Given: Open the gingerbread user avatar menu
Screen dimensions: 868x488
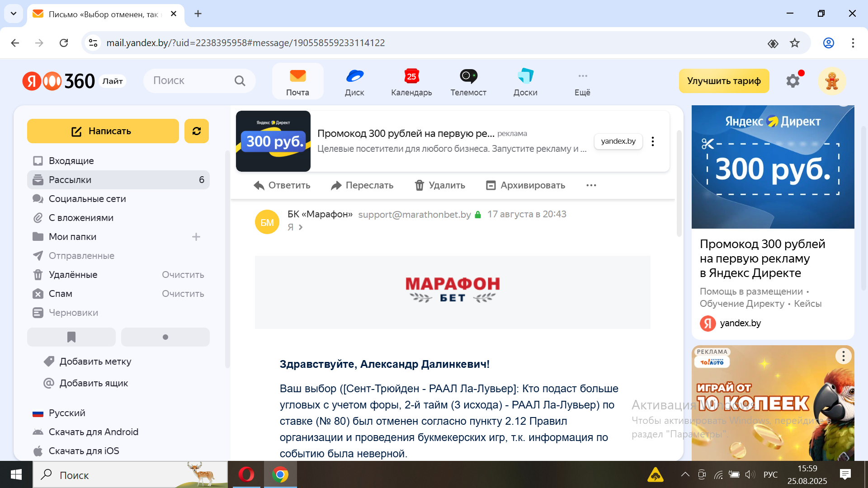Looking at the screenshot, I should tap(832, 81).
